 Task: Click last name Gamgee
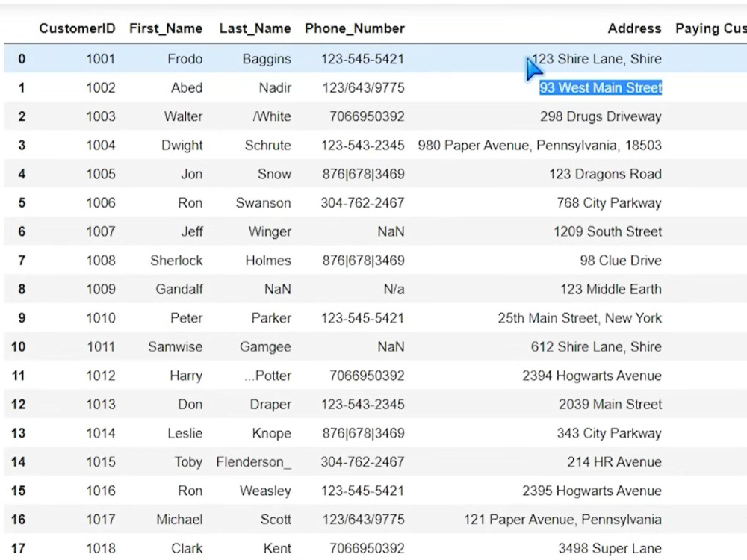tap(265, 346)
